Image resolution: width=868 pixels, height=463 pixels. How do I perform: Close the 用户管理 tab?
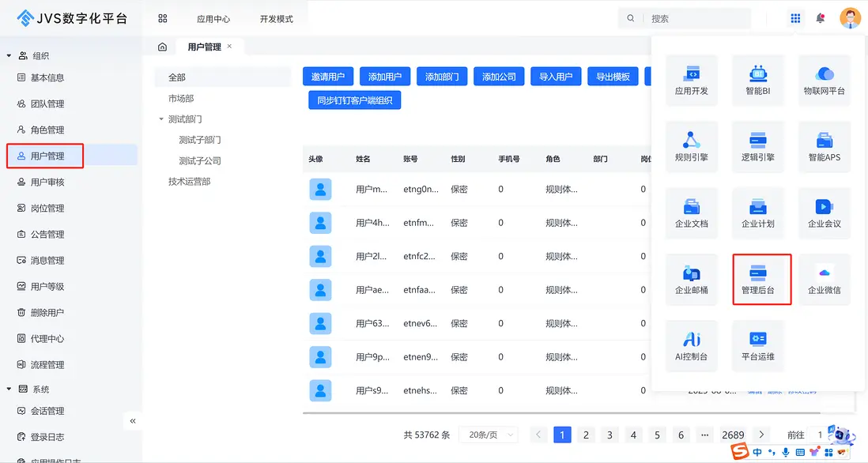click(229, 47)
